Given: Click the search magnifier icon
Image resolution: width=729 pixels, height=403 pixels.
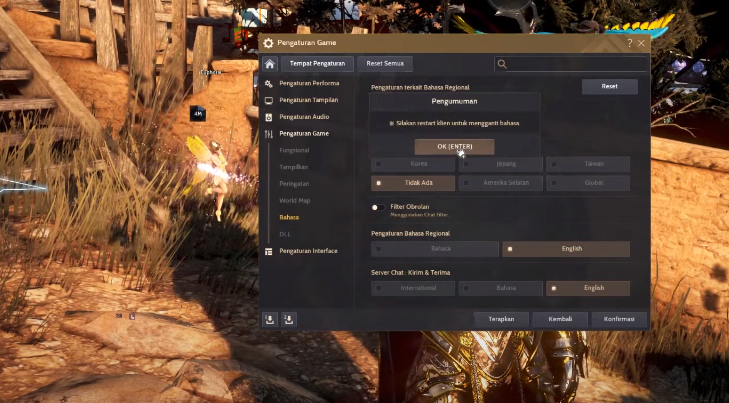Looking at the screenshot, I should point(502,64).
